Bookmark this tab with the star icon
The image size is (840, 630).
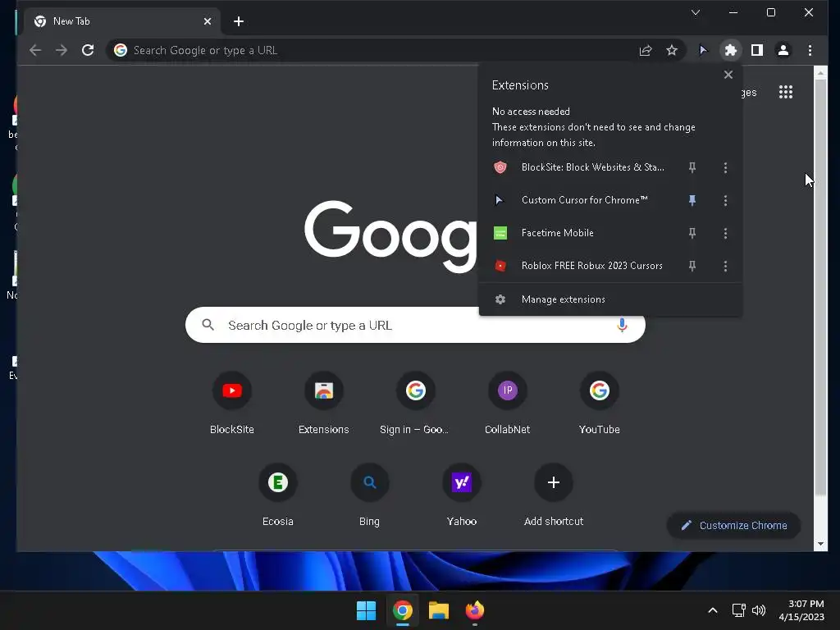click(x=672, y=50)
